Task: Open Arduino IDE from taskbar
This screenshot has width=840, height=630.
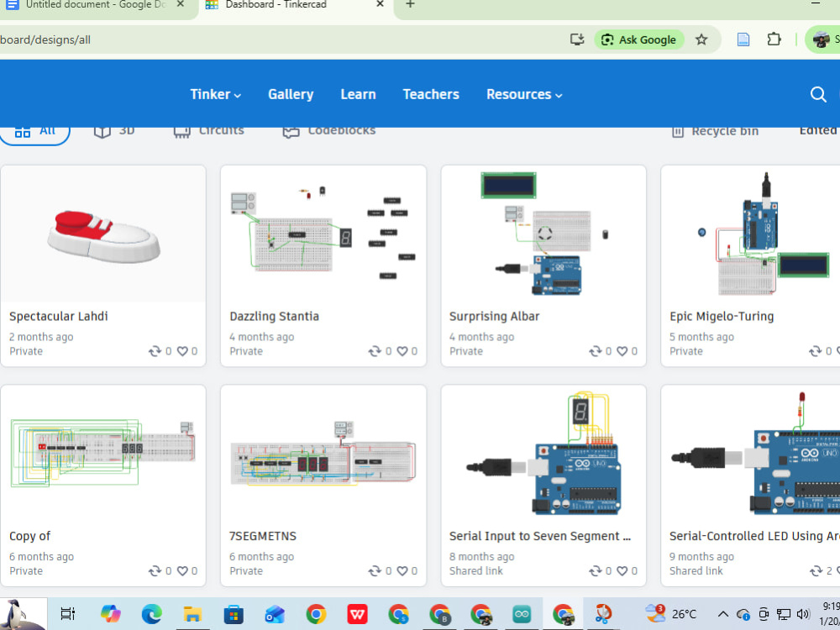Action: [522, 614]
